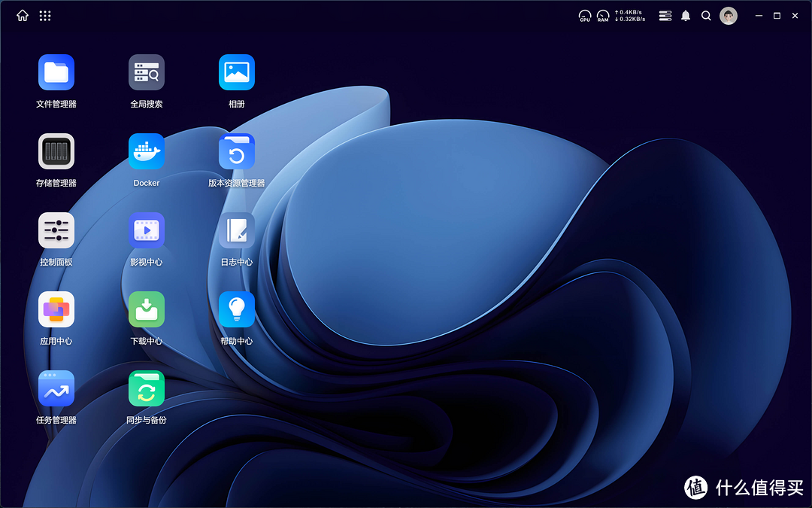Open 任务管理器 task manager
Image resolution: width=812 pixels, height=508 pixels.
pyautogui.click(x=56, y=389)
